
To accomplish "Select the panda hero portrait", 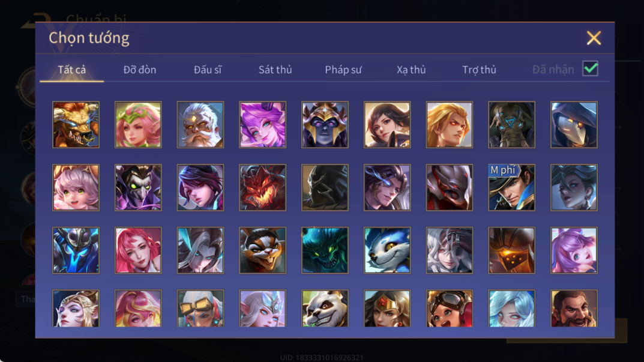I will [325, 309].
